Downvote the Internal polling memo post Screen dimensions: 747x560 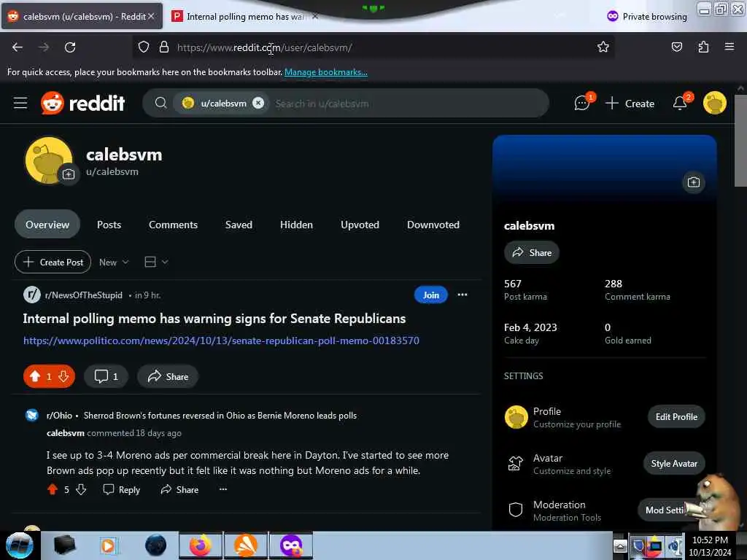[63, 377]
